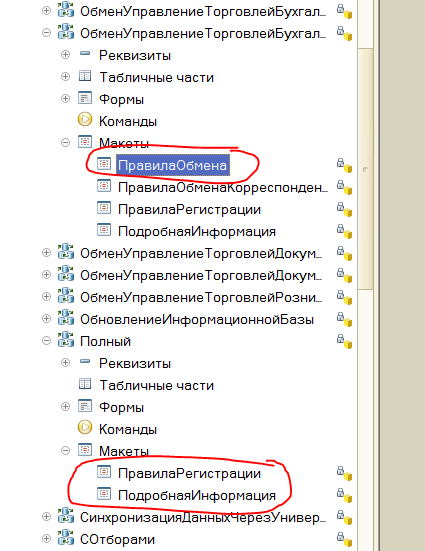Collapse the Полный exchange plan node
Screen dimensions: 425x551
pos(46,341)
